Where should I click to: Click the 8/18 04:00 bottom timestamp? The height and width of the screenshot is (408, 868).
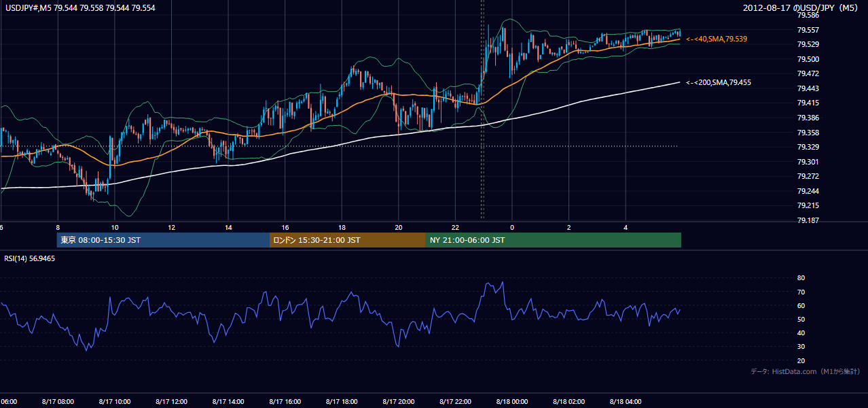(x=625, y=402)
